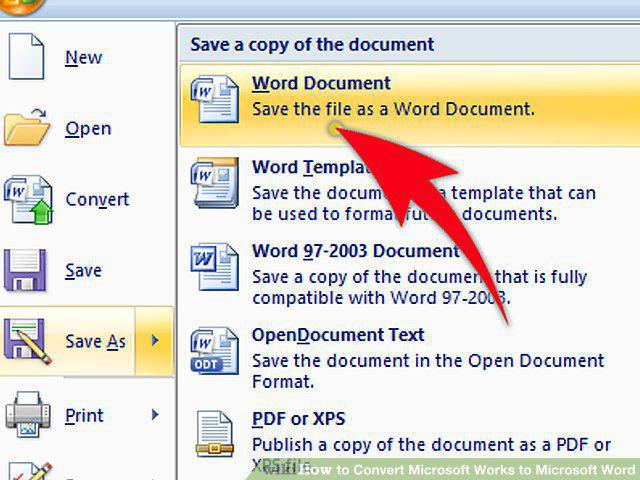The height and width of the screenshot is (480, 640).
Task: Expand the Save As submenu arrow
Action: [x=155, y=341]
